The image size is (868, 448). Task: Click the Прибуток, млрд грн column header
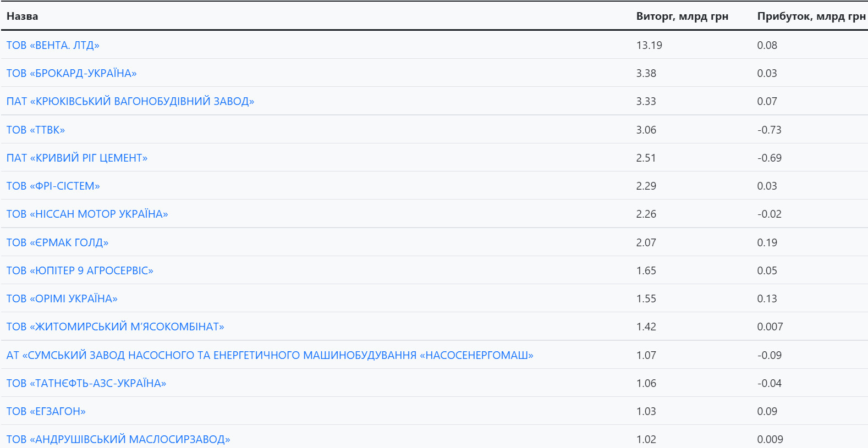point(811,16)
